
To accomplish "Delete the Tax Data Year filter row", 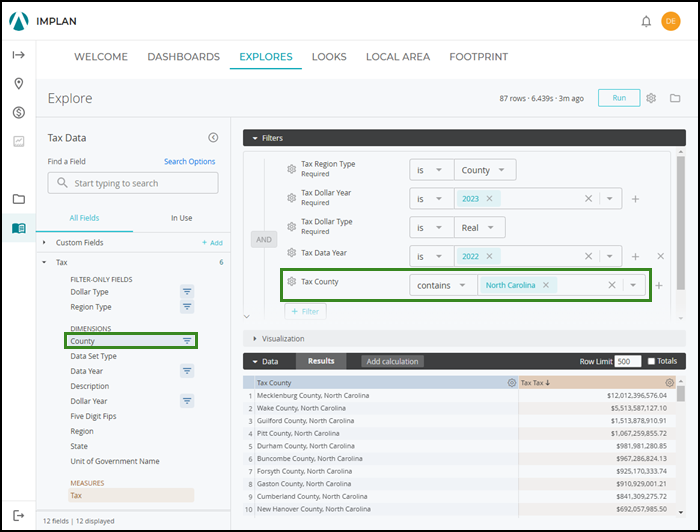I will [x=660, y=256].
